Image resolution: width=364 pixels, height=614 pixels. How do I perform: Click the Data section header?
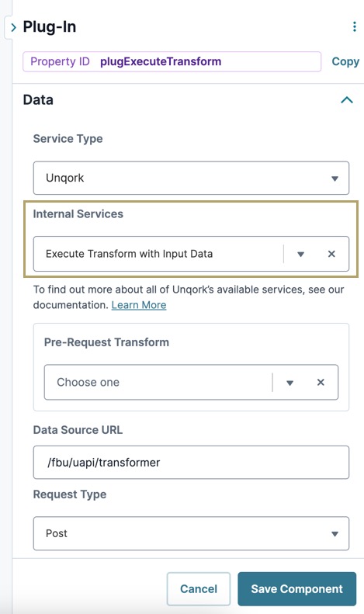(38, 100)
